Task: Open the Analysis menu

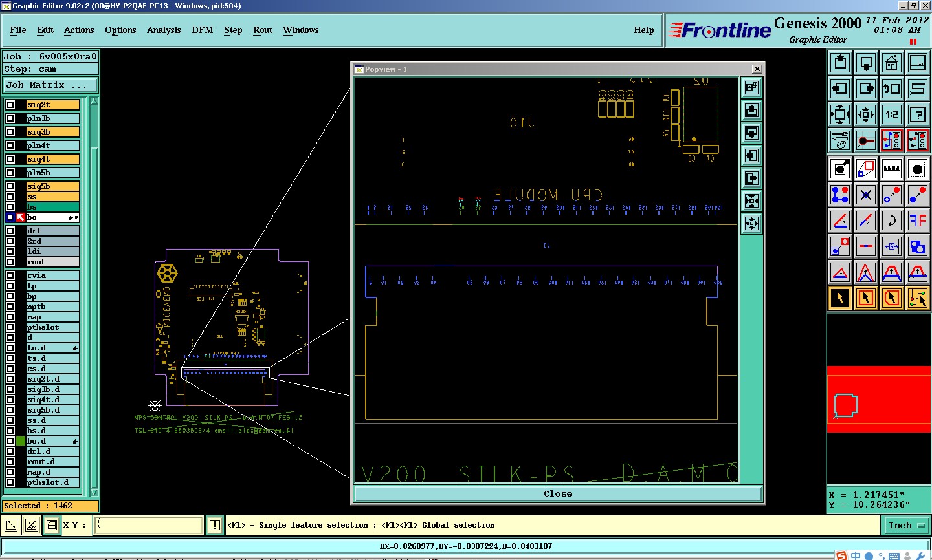Action: pyautogui.click(x=164, y=30)
